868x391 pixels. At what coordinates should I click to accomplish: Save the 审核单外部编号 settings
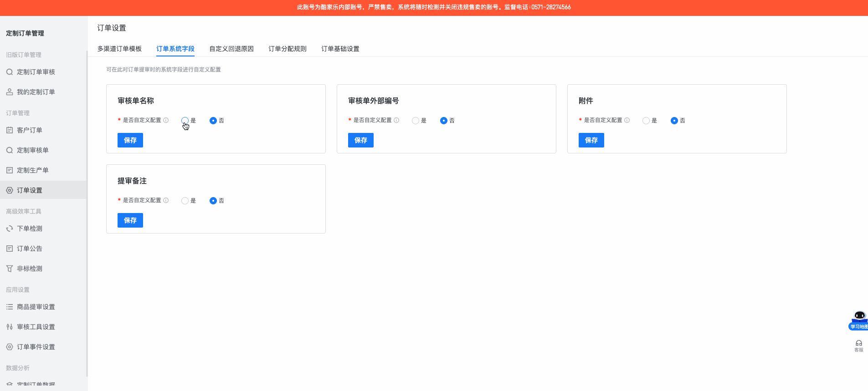coord(360,140)
